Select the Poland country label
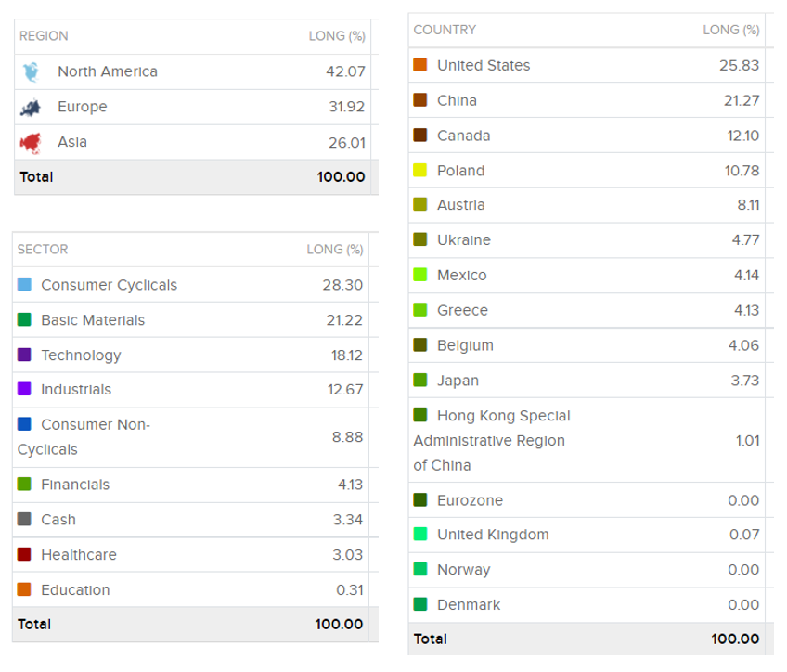Screen dimensions: 787x672 click(x=460, y=171)
